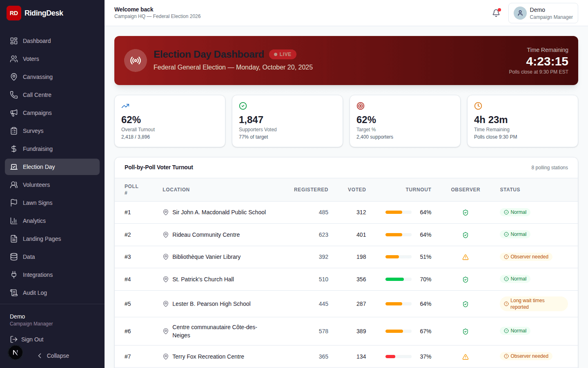Collapse the sidebar navigation
Screen dimensions: 588x368
point(53,356)
